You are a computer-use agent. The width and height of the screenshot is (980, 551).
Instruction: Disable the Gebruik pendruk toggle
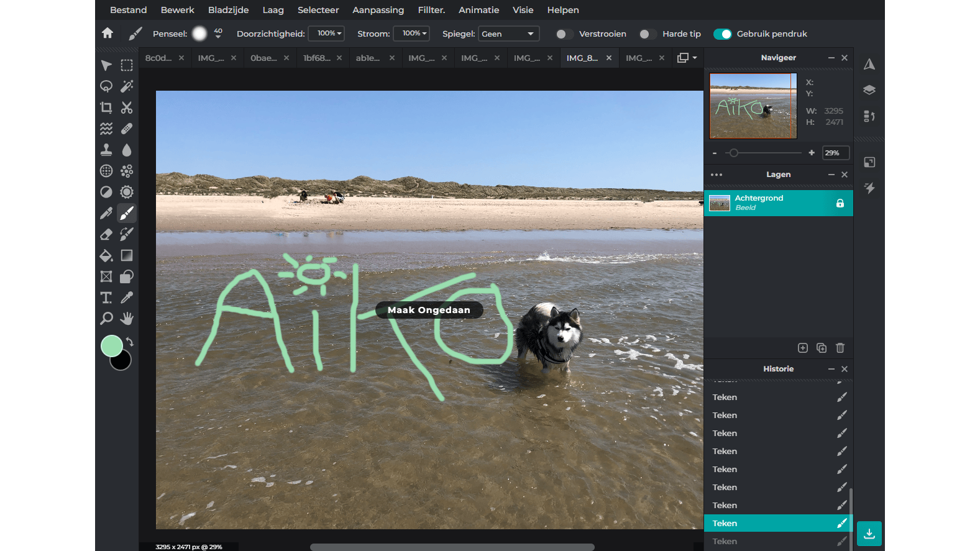[723, 34]
